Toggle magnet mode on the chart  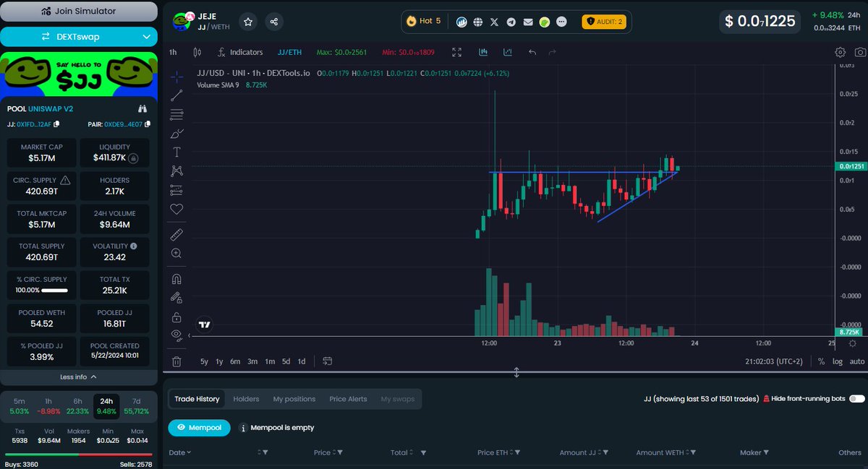point(176,279)
